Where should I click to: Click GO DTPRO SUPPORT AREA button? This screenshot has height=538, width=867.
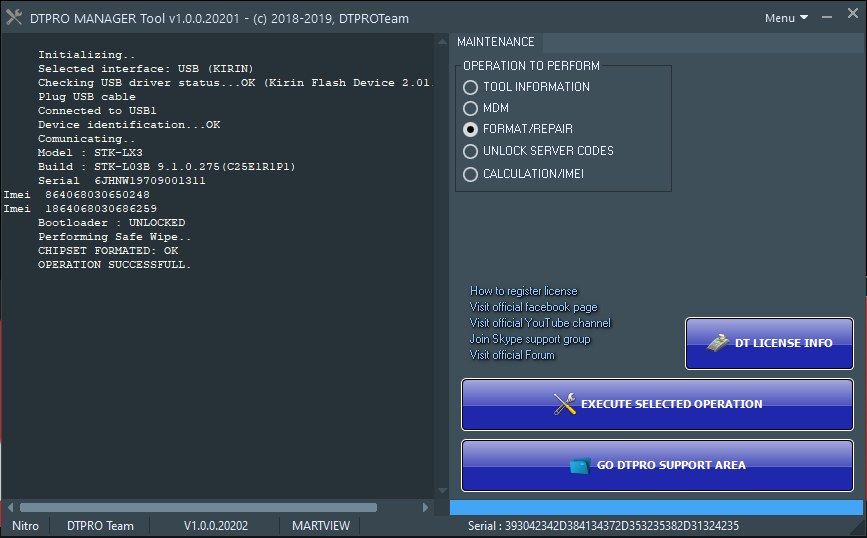click(x=657, y=466)
